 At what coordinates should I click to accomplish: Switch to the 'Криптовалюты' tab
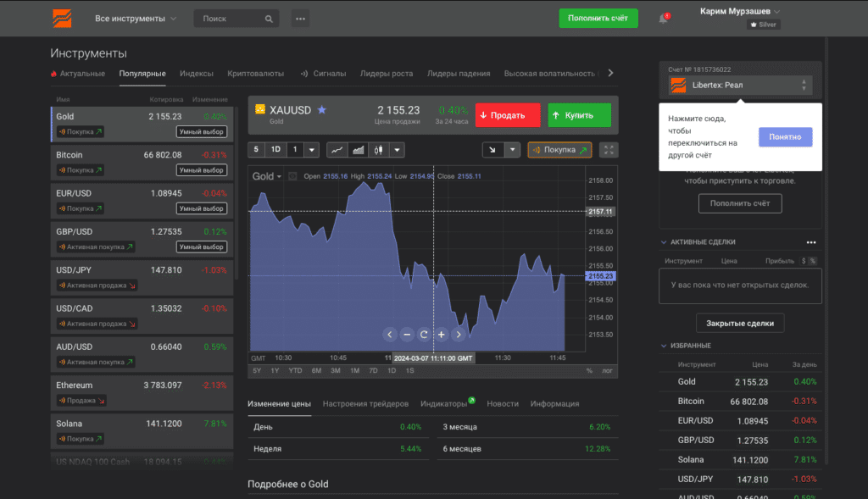[256, 74]
